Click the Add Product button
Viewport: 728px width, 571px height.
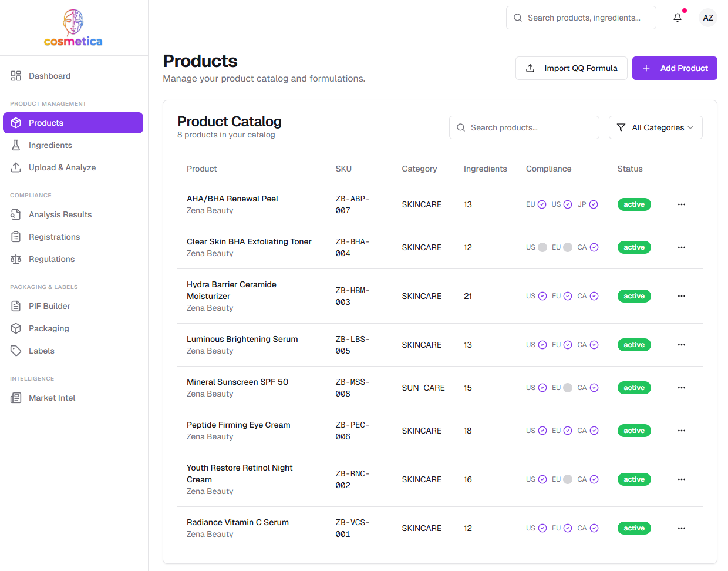[x=675, y=68]
